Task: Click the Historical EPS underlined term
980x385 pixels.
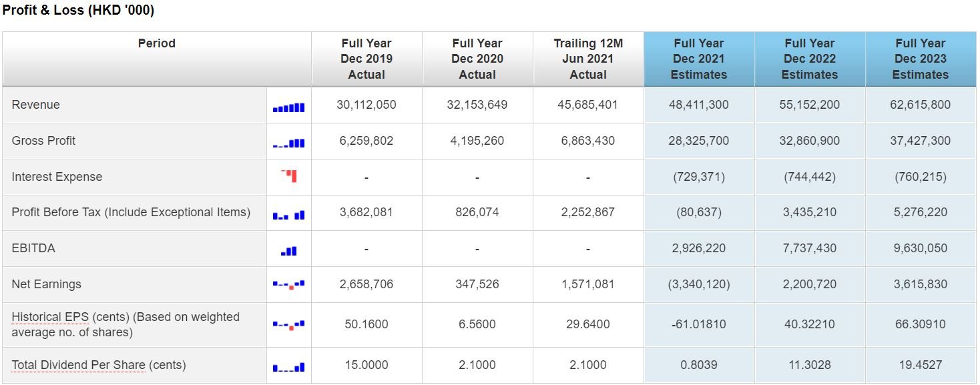Action: coord(50,317)
